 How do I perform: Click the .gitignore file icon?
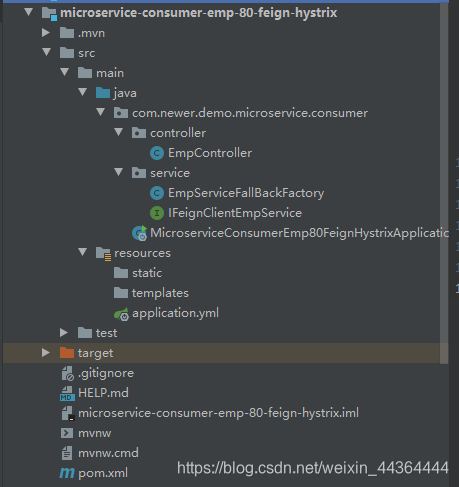68,373
